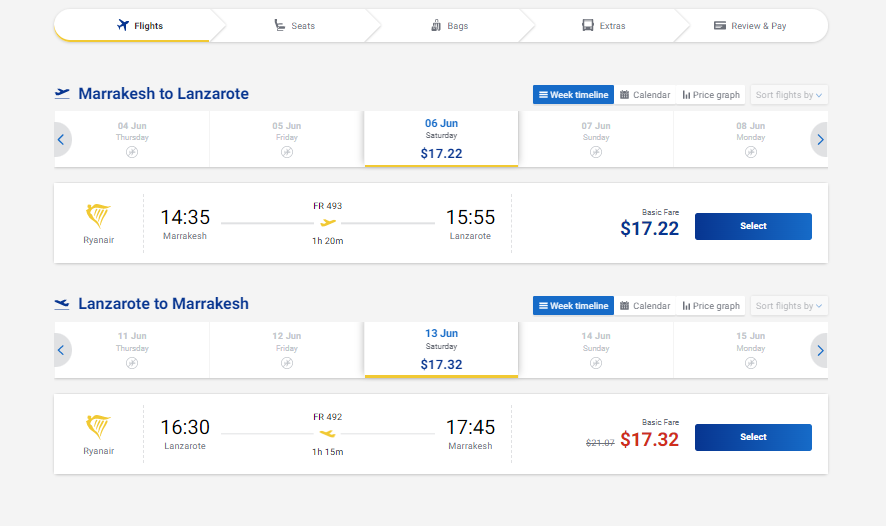Click the Flights step airplane icon
This screenshot has height=526, width=886.
[x=123, y=25]
